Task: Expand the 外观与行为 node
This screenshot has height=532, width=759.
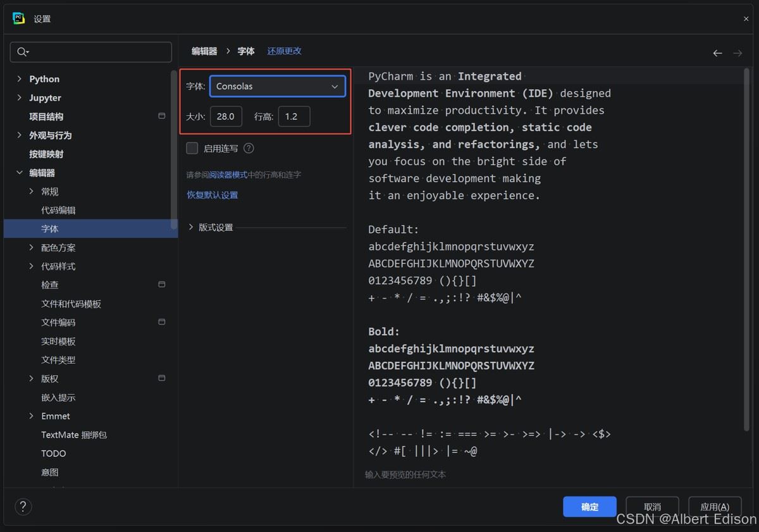Action: coord(19,135)
